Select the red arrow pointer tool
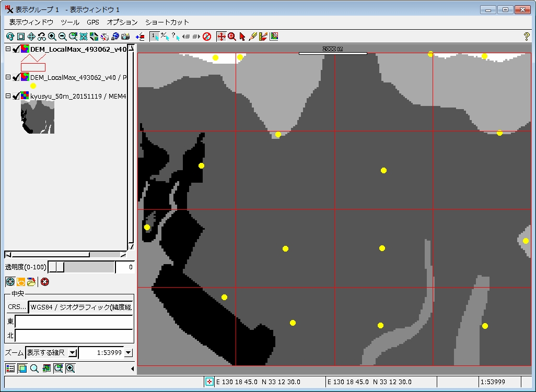This screenshot has width=536, height=392. click(x=242, y=37)
